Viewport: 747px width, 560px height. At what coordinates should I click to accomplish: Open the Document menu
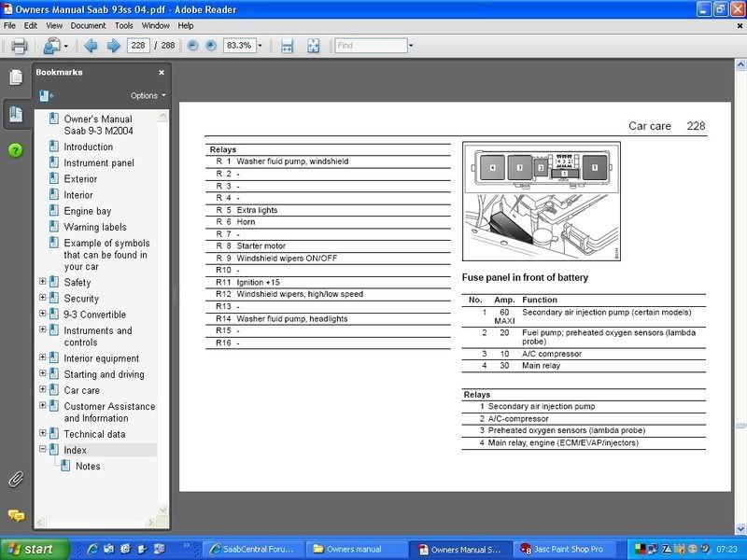(88, 25)
